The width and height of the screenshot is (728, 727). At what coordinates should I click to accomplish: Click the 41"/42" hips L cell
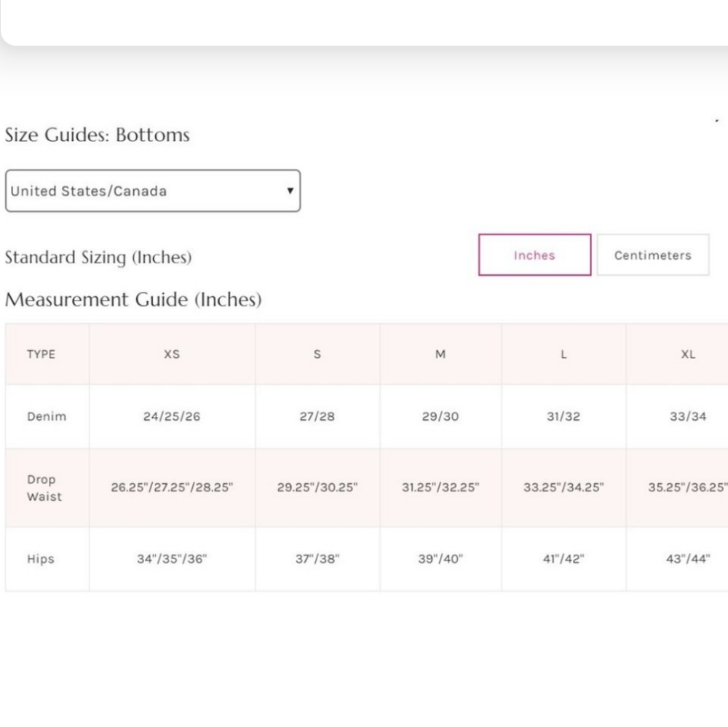click(563, 559)
